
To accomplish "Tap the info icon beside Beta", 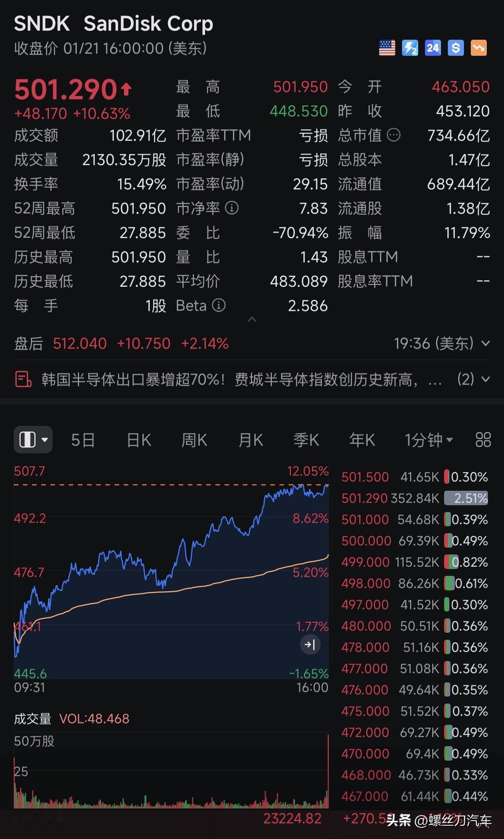I will pos(219,305).
